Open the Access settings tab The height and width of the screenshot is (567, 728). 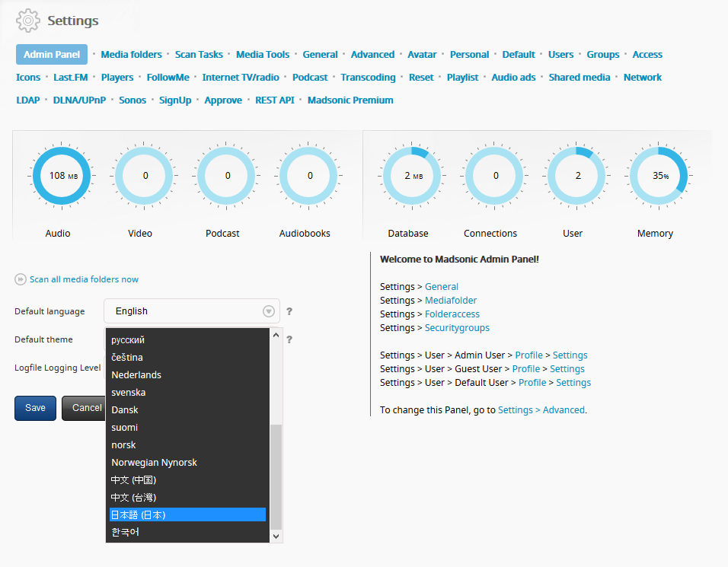pos(647,54)
